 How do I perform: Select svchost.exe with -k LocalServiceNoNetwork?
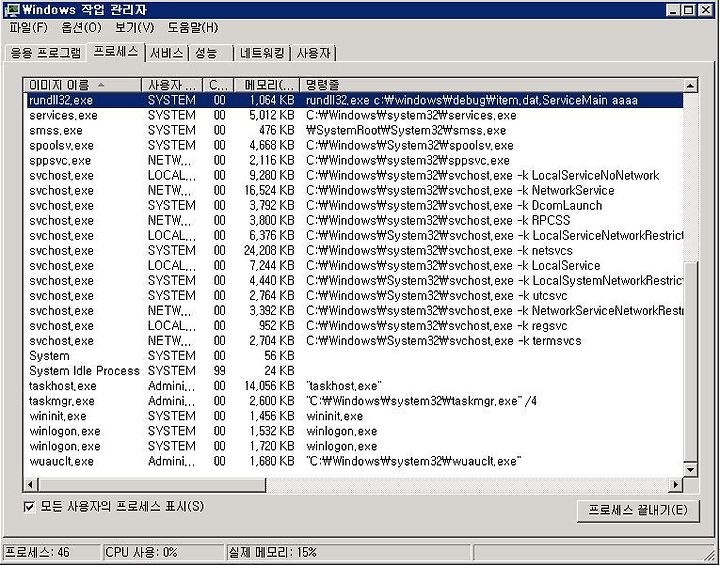tap(354, 175)
